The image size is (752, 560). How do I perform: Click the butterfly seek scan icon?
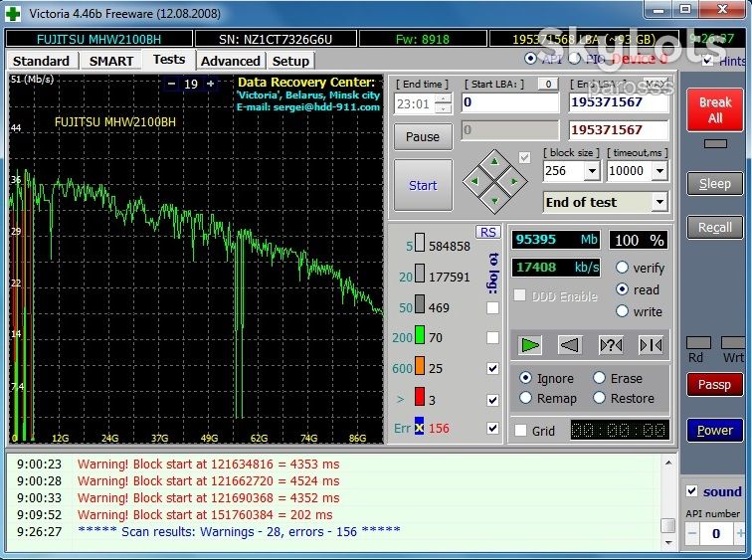(x=651, y=345)
